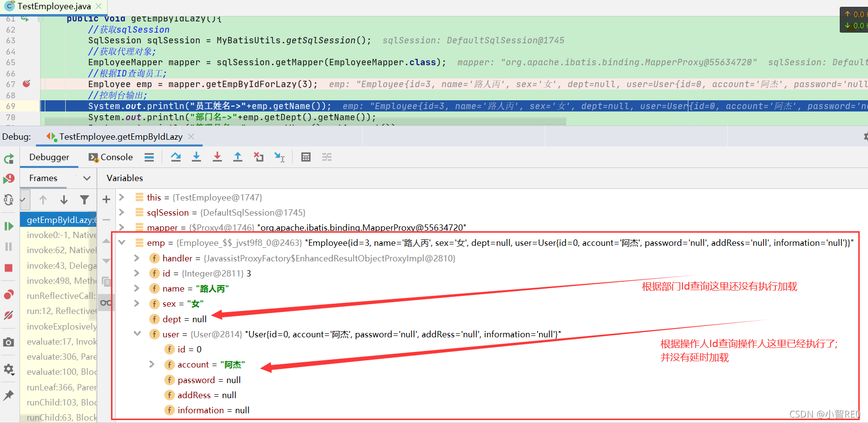Expand the 'this' variable node
The height and width of the screenshot is (423, 868).
[122, 197]
